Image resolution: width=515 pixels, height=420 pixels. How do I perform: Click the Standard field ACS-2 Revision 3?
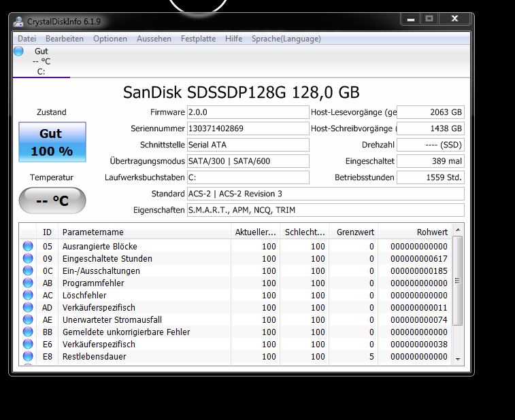[x=325, y=194]
